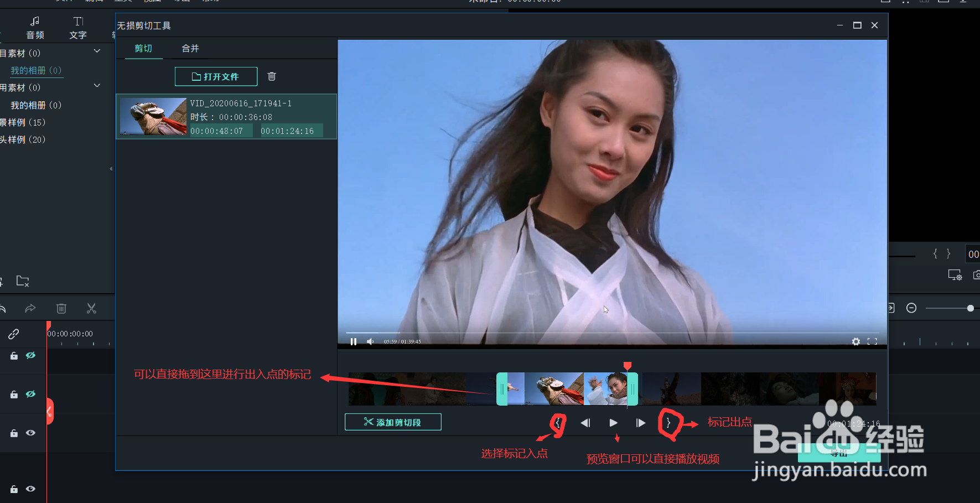
Task: Collapse the 素材 (0) top folder chevron
Action: 97,51
